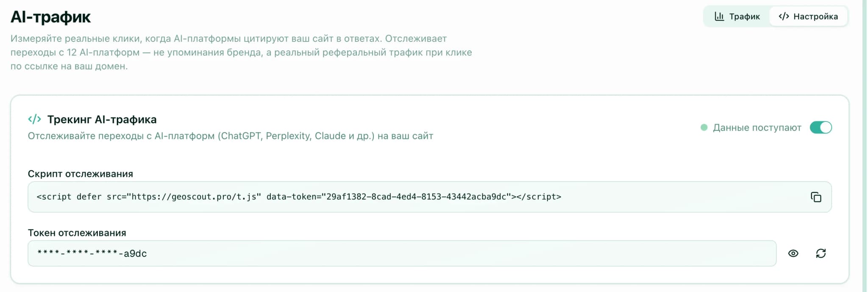Disable the Данные поступают toggle switch
Image resolution: width=868 pixels, height=292 pixels.
pos(821,127)
